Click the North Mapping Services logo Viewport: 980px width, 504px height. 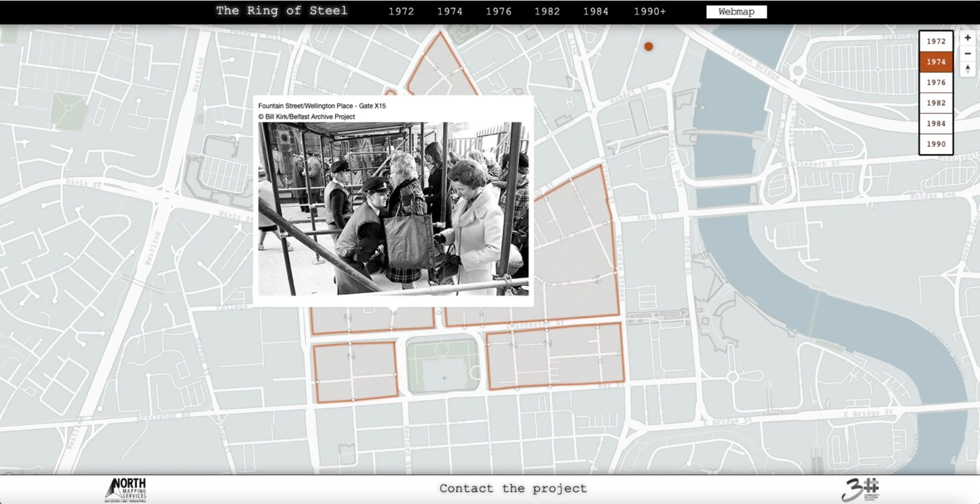pos(126,489)
